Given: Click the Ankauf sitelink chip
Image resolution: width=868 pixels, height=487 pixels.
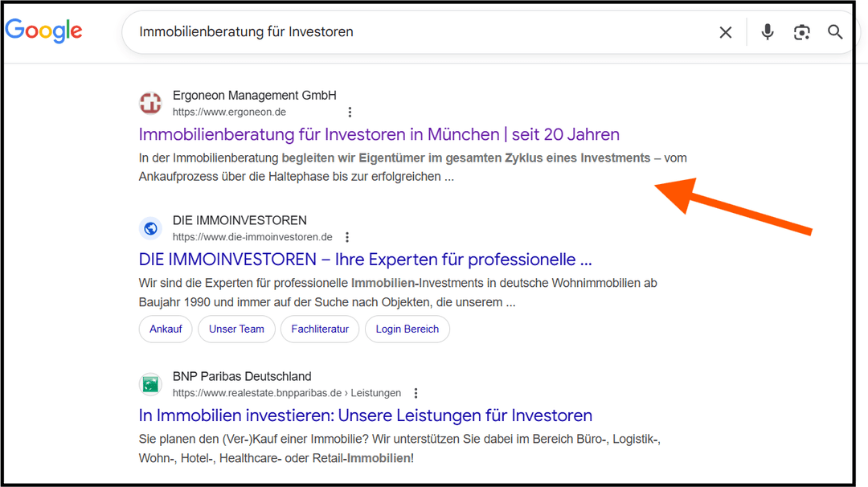Looking at the screenshot, I should (x=166, y=329).
